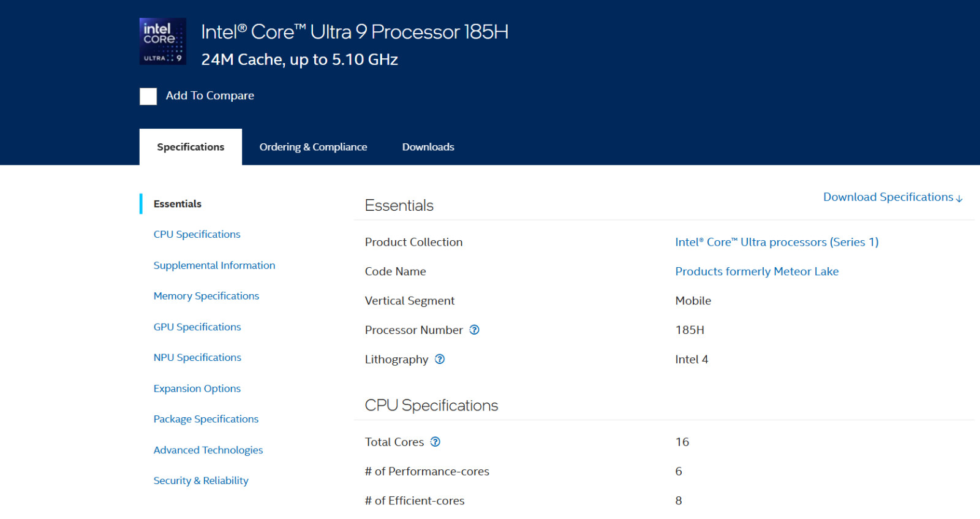The height and width of the screenshot is (519, 980).
Task: Open the Lithography help question mark icon
Action: [x=440, y=359]
